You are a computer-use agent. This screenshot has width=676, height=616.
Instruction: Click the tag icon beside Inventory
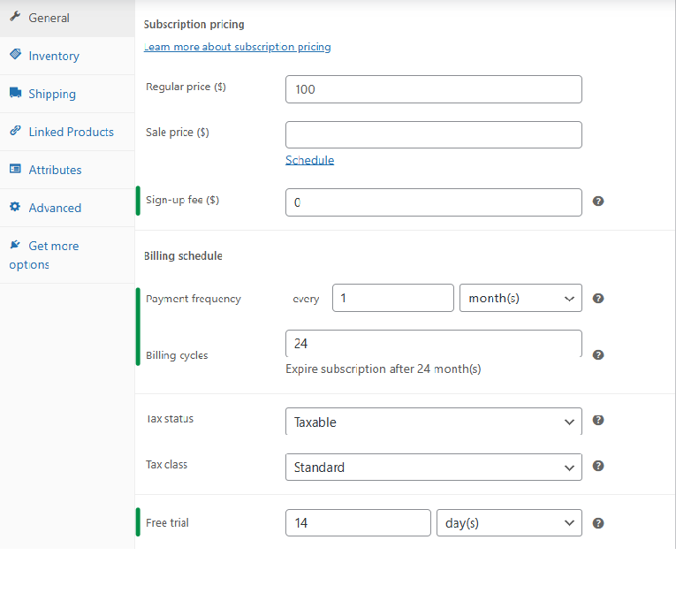coord(15,54)
